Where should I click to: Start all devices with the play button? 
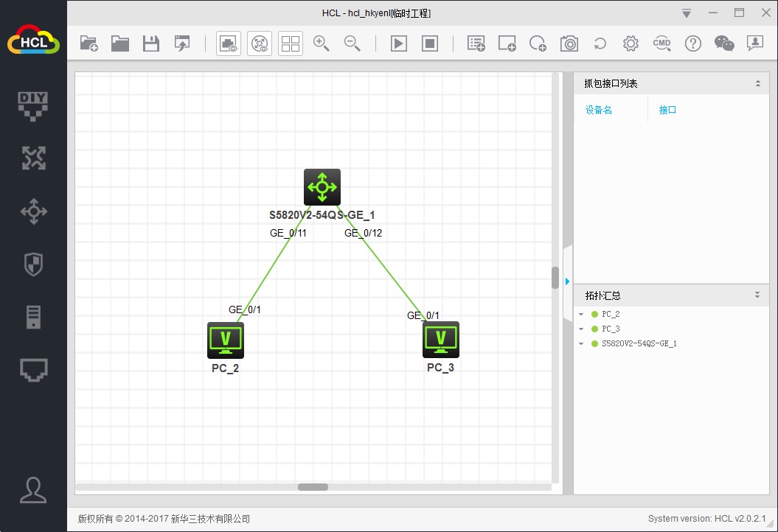point(399,43)
